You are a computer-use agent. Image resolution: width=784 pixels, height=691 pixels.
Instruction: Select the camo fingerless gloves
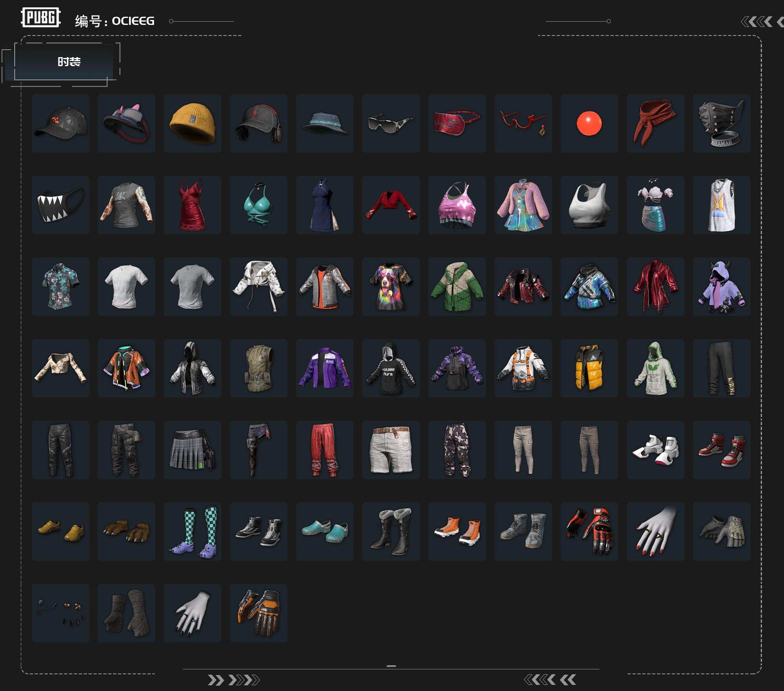[x=722, y=531]
